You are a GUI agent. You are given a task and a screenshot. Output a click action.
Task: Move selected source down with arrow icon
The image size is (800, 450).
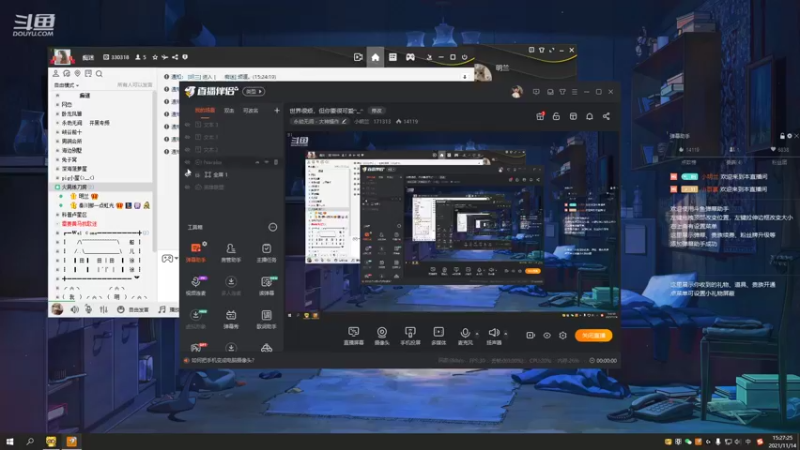(266, 162)
